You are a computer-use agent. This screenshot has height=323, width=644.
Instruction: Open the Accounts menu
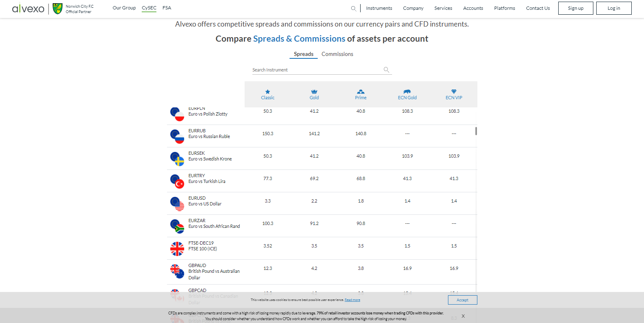click(473, 8)
